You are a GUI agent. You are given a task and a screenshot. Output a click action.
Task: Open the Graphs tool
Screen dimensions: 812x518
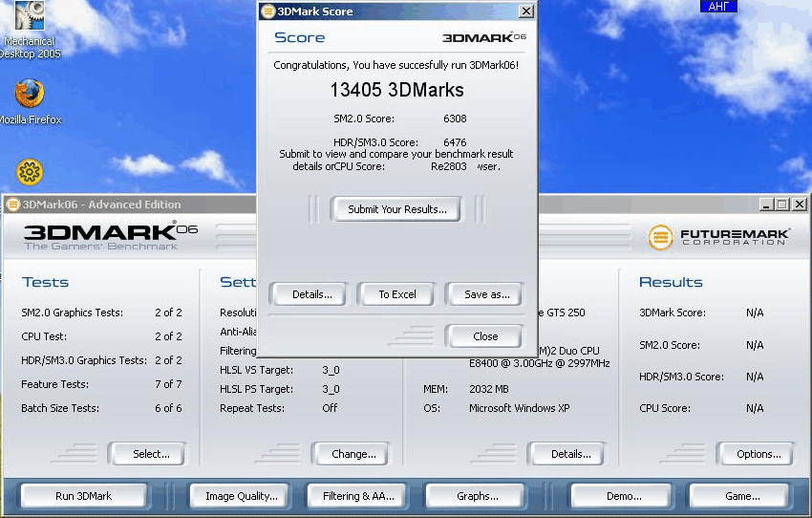point(477,496)
